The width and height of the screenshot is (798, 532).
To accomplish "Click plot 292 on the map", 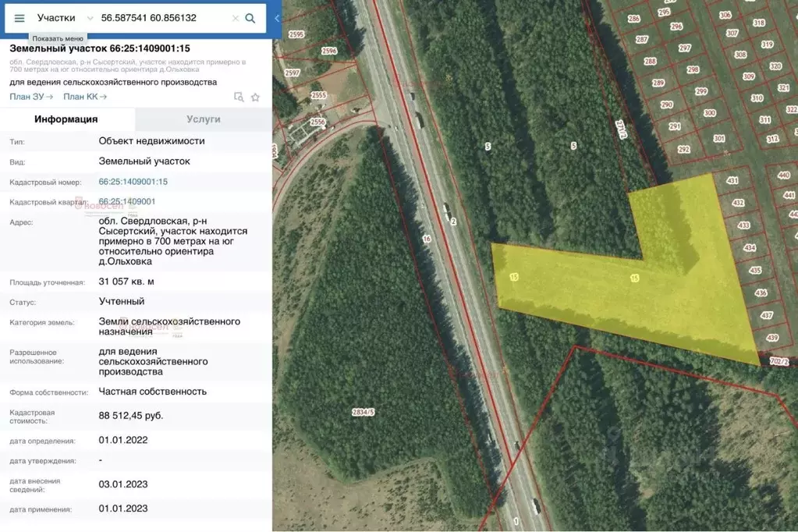I will tap(683, 149).
